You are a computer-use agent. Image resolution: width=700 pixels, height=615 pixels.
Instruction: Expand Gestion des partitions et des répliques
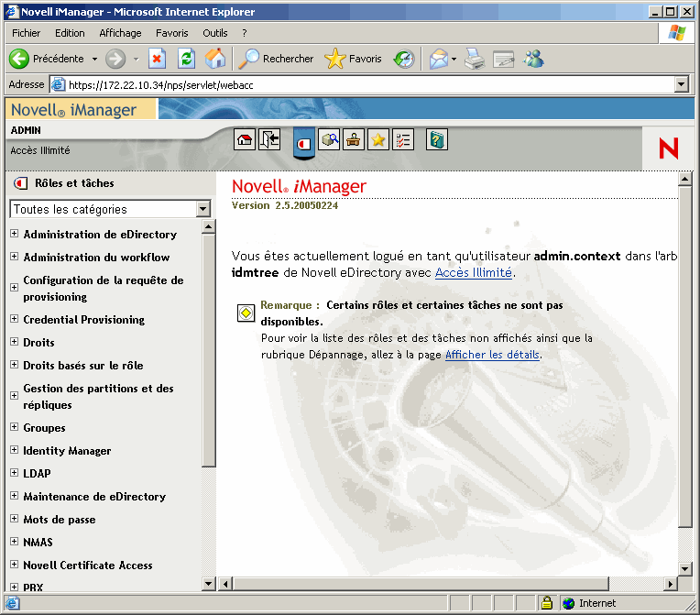click(x=15, y=395)
